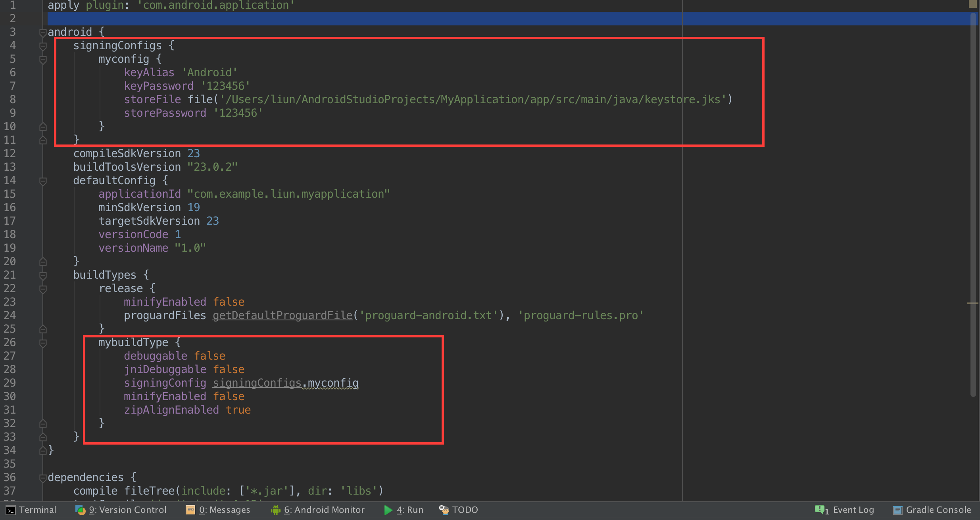Image resolution: width=980 pixels, height=520 pixels.
Task: Click the underlined signingConfigs reference
Action: (257, 383)
